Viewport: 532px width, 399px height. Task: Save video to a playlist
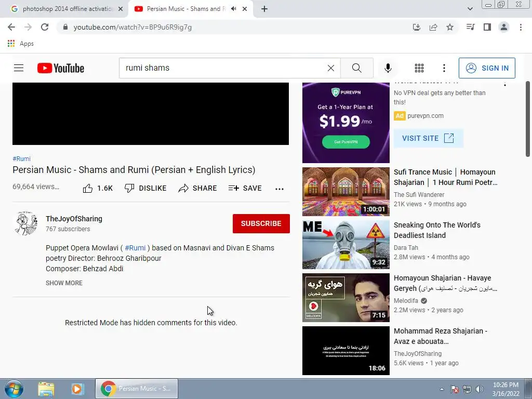click(245, 188)
